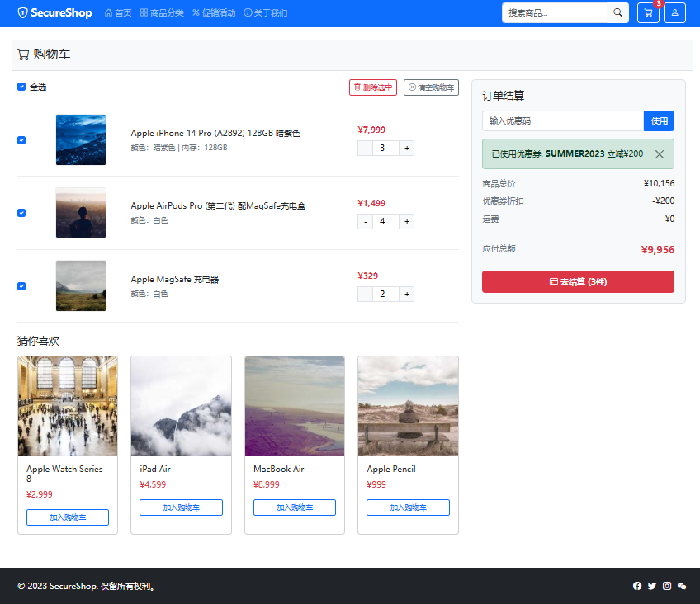Click the iPad Air ¥4,599 price
The image size is (700, 604).
(x=153, y=484)
